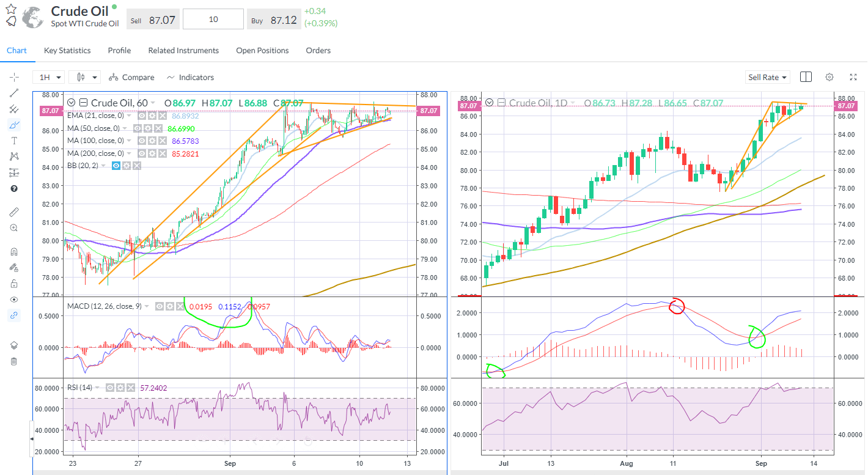
Task: Edit the quantity field showing 10
Action: (x=213, y=20)
